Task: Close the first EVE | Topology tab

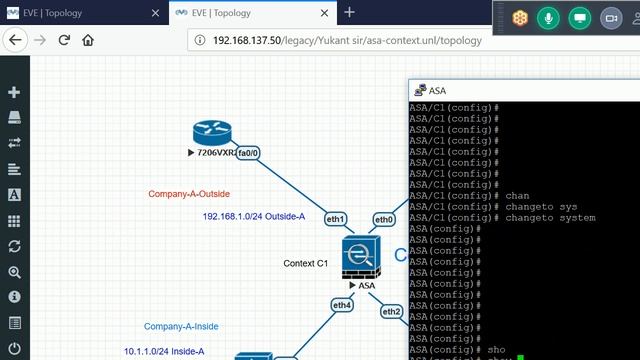Action: [156, 13]
